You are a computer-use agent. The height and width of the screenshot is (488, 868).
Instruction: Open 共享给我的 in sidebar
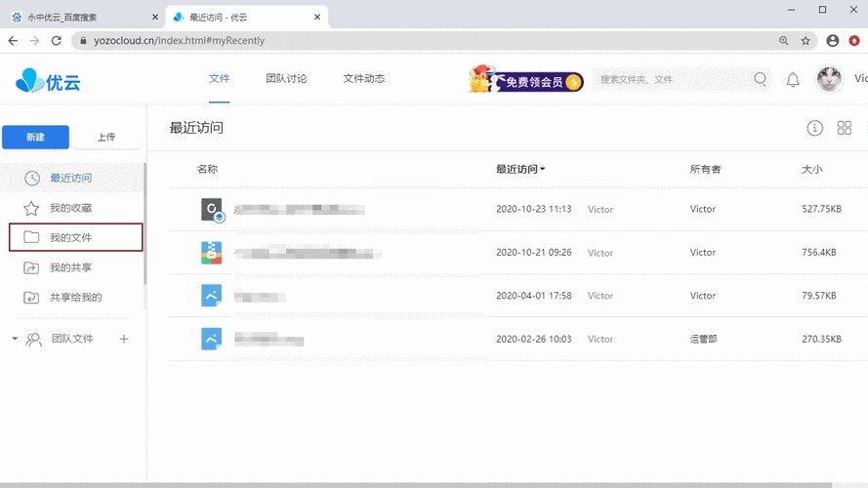[76, 298]
